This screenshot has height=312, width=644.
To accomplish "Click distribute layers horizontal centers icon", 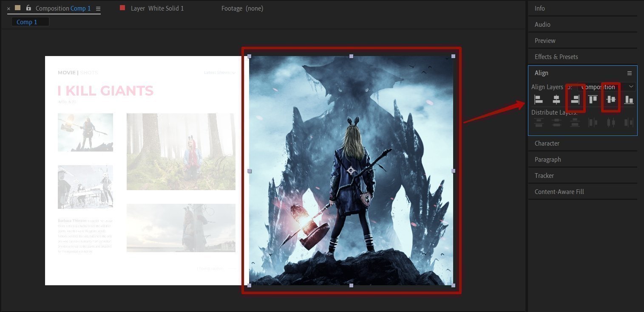I will point(611,123).
